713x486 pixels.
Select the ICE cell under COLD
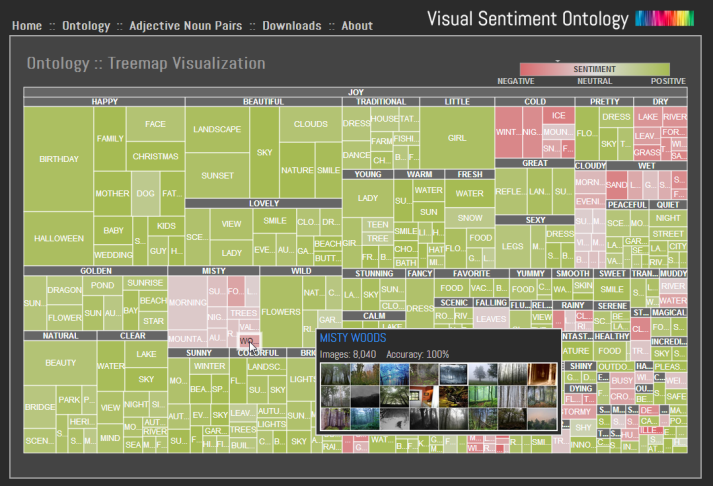pos(558,115)
